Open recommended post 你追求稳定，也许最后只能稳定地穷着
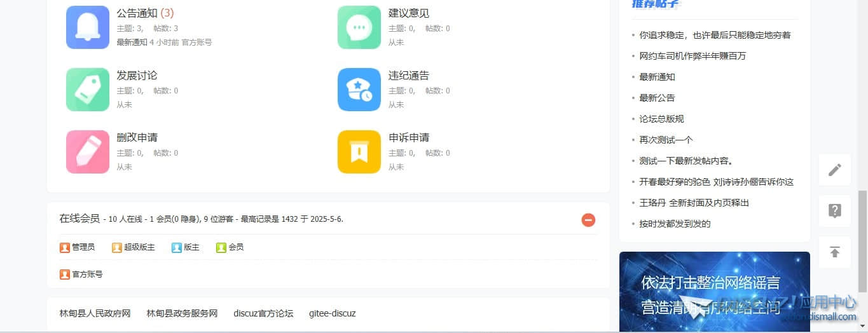The width and height of the screenshot is (868, 333). (715, 35)
